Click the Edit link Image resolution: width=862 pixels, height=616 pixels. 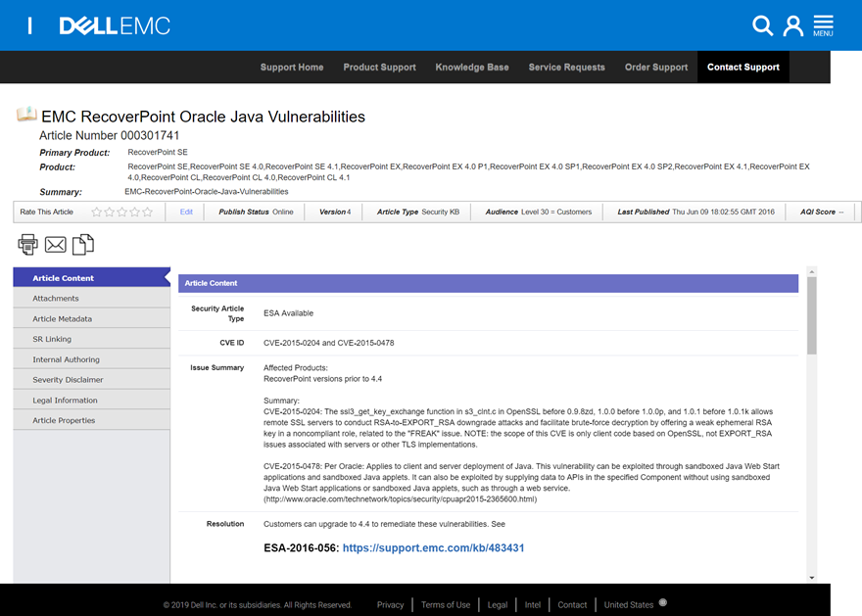click(x=186, y=212)
